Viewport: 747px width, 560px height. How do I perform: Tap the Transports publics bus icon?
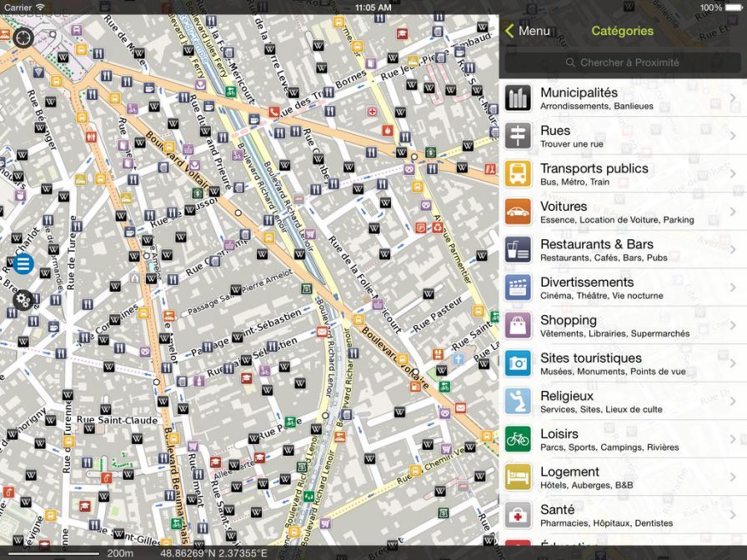519,173
